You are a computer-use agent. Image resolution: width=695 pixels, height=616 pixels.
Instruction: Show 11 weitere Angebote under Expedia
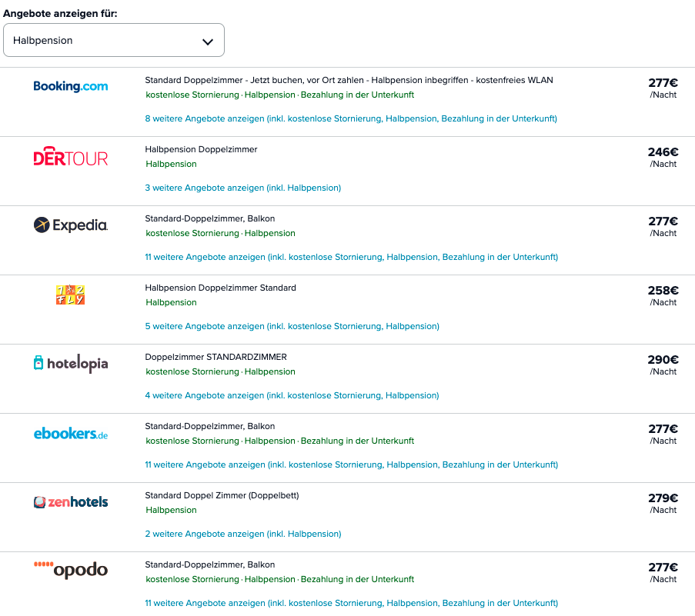351,257
